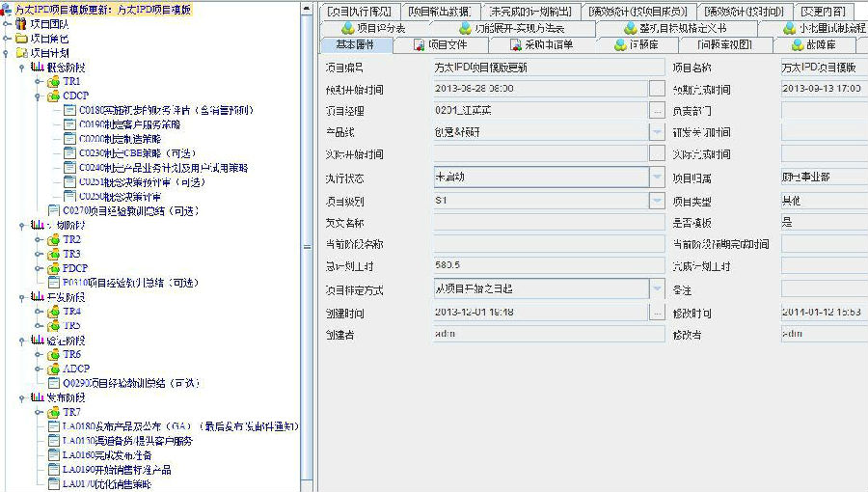The image size is (868, 492).
Task: Open the 执行状态 dropdown showing 未启动
Action: (657, 177)
